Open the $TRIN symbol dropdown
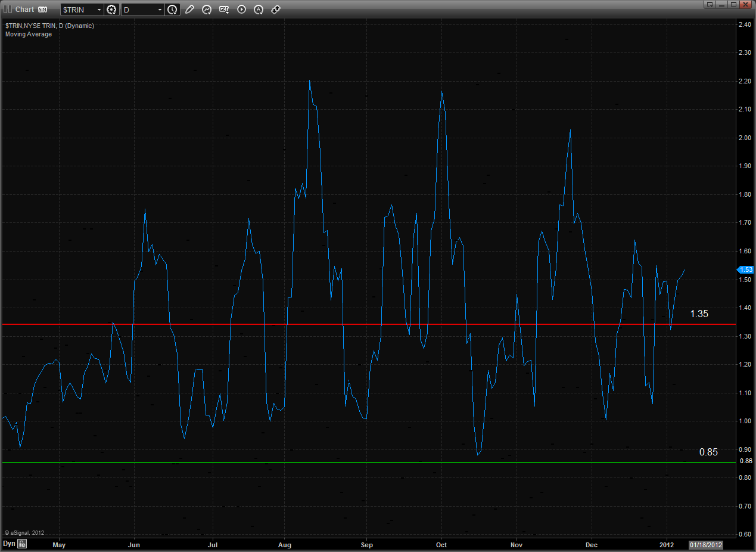Viewport: 756px width, 552px height. (x=99, y=10)
